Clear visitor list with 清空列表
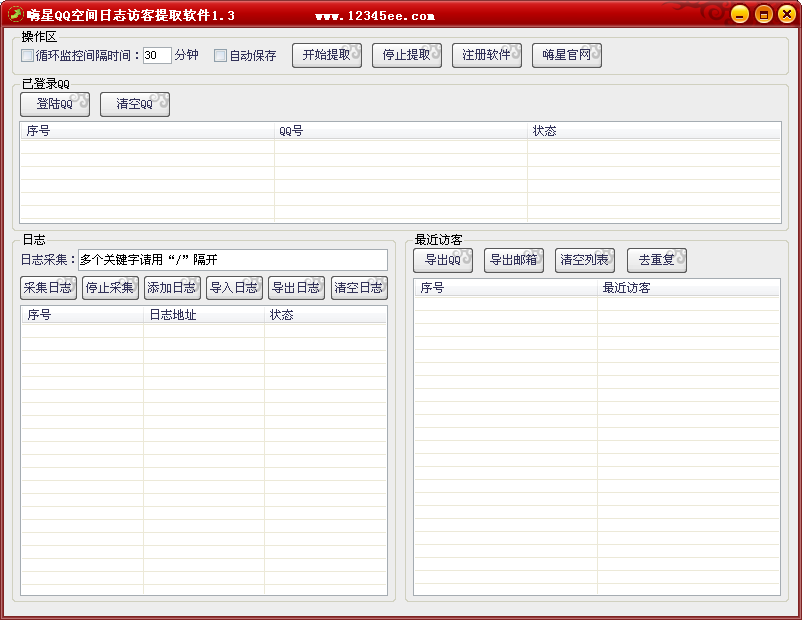This screenshot has height=620, width=802. pos(585,260)
